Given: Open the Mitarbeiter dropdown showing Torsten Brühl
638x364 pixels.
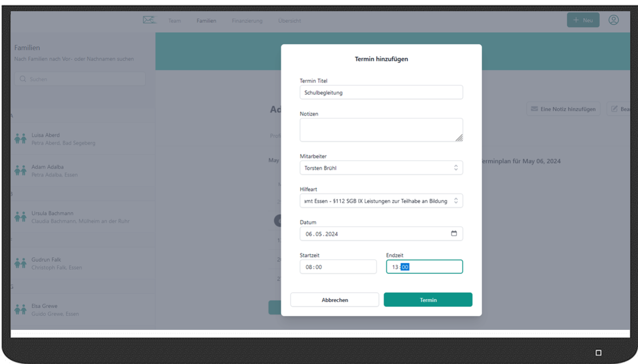Looking at the screenshot, I should [x=381, y=168].
